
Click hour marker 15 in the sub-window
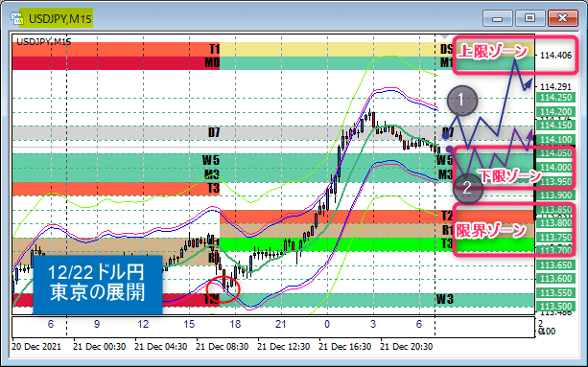point(189,324)
